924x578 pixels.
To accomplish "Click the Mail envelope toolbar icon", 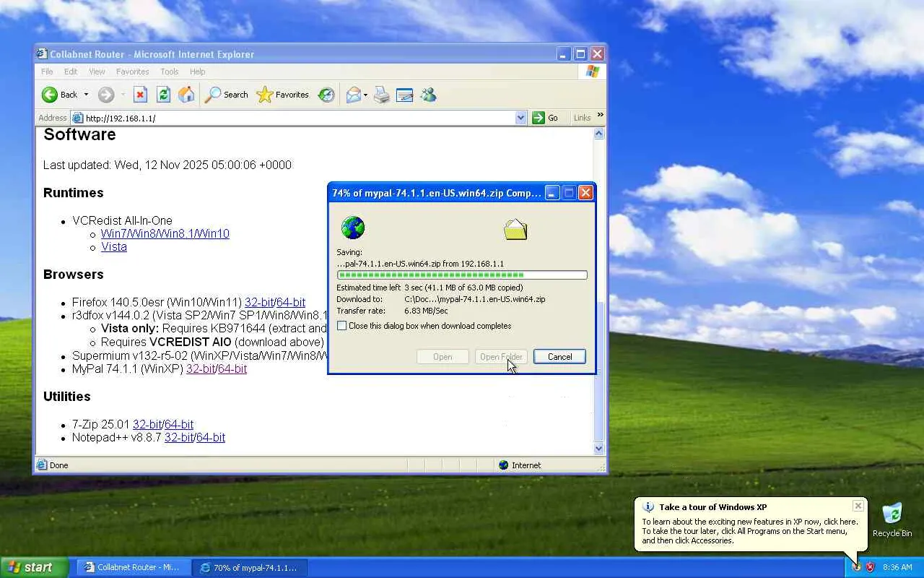I will pyautogui.click(x=353, y=95).
